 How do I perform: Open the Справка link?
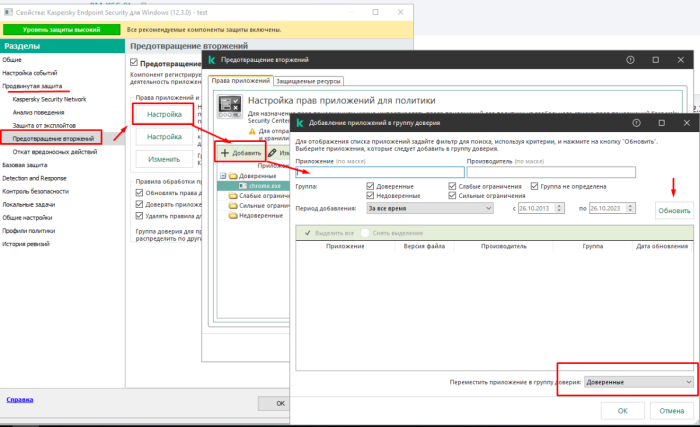click(x=20, y=400)
